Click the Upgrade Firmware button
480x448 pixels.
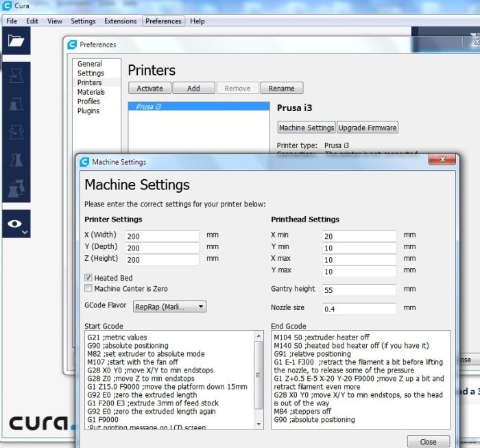368,128
